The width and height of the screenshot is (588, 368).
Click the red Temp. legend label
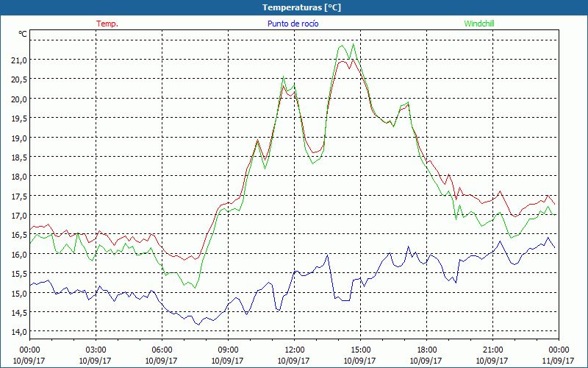tap(107, 24)
